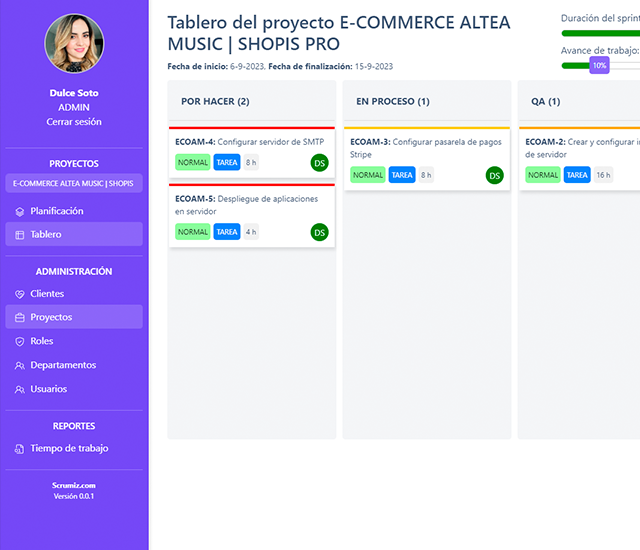
Task: Click the Roles shield icon
Action: [x=20, y=342]
